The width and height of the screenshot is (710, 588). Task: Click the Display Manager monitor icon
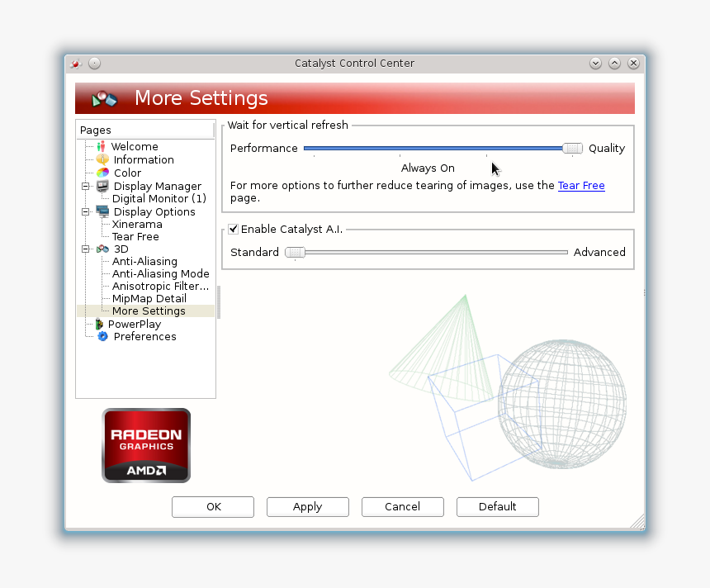click(103, 186)
